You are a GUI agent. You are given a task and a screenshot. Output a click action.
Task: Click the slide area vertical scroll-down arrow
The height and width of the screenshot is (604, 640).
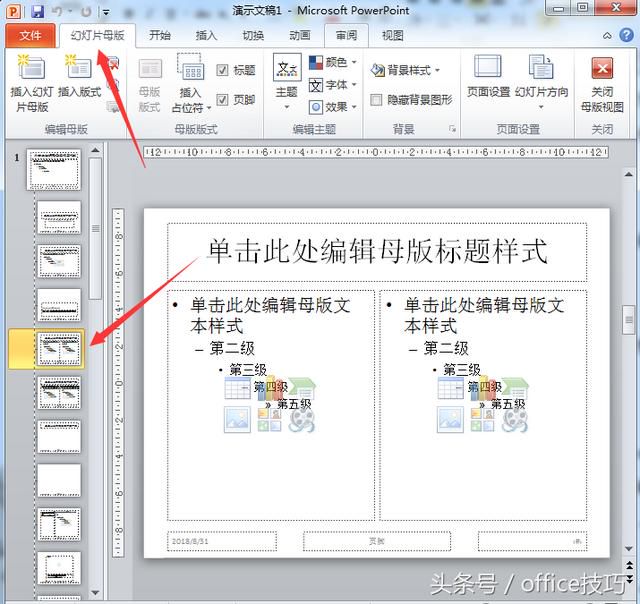pos(629,549)
